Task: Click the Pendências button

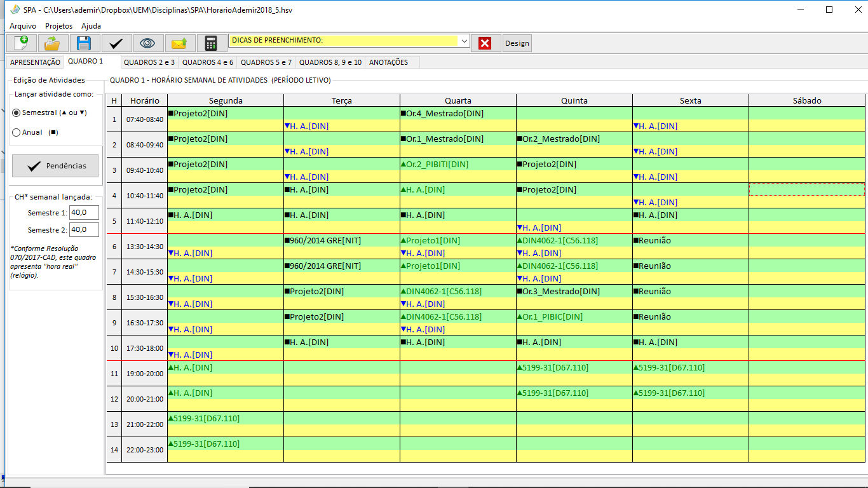Action: coord(55,166)
